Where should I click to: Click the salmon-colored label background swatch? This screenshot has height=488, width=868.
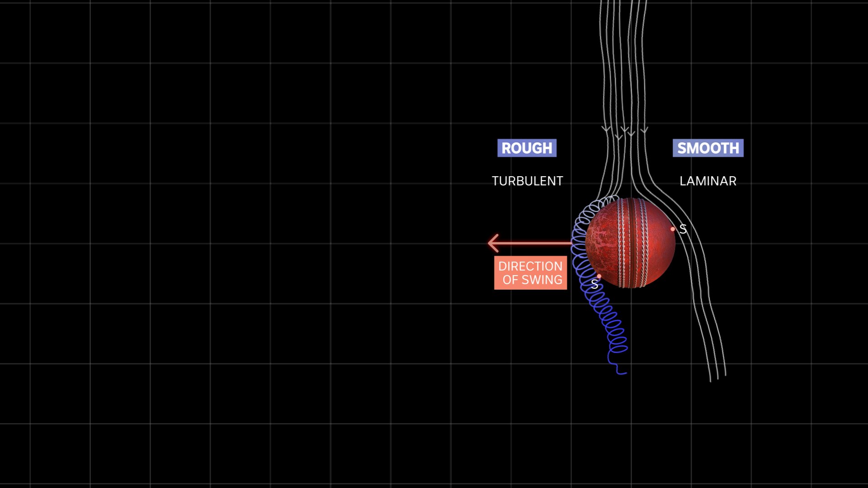530,273
